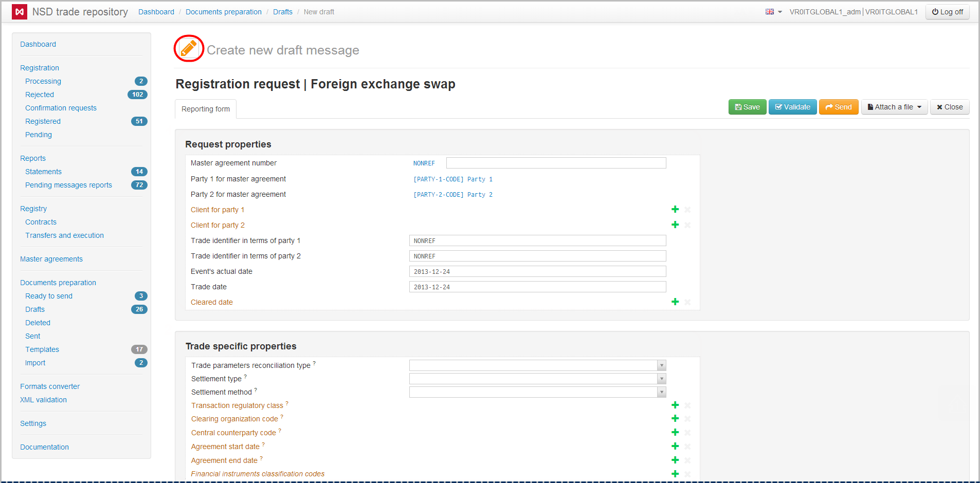Image resolution: width=980 pixels, height=483 pixels.
Task: Open the Settlement type dropdown
Action: click(537, 379)
